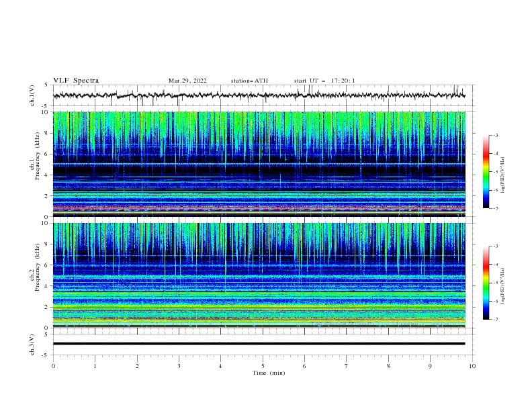
Task: Click the ch.2 color bar "log(PSD)(V²/Hz)" label
Action: [x=503, y=285]
